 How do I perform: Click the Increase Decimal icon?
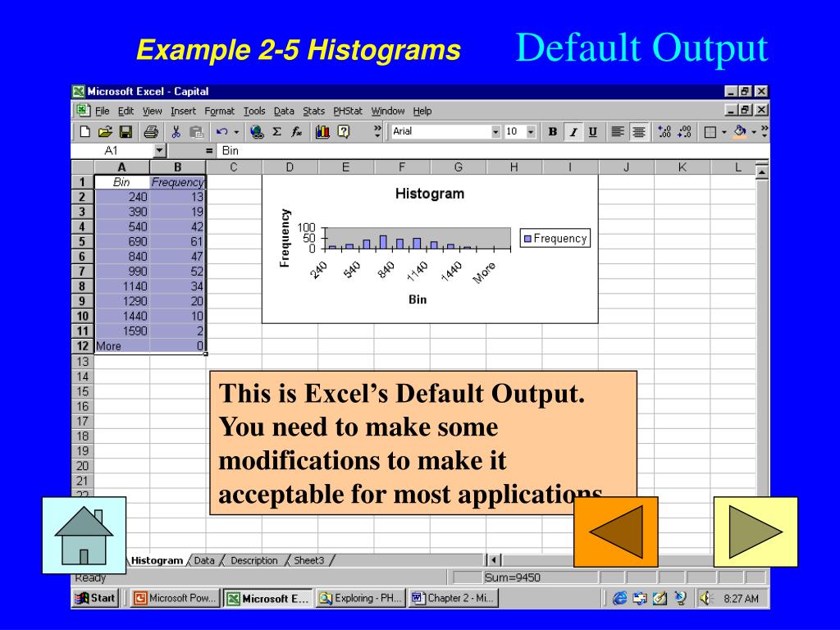(x=664, y=131)
